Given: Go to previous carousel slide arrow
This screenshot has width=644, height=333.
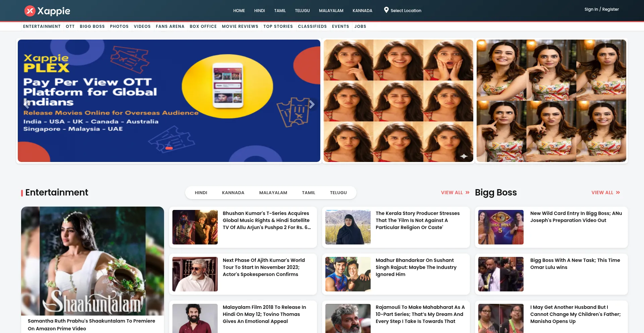Looking at the screenshot, I should point(26,104).
